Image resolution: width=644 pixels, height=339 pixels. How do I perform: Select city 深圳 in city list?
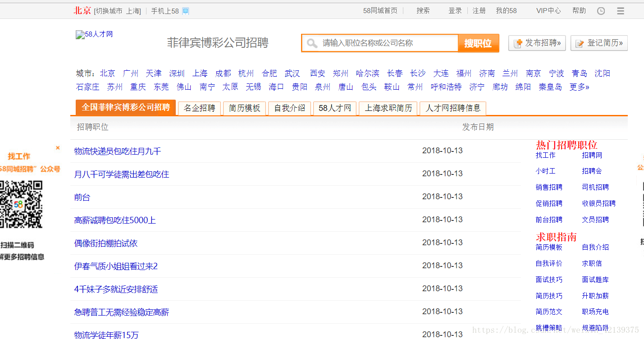(x=177, y=73)
